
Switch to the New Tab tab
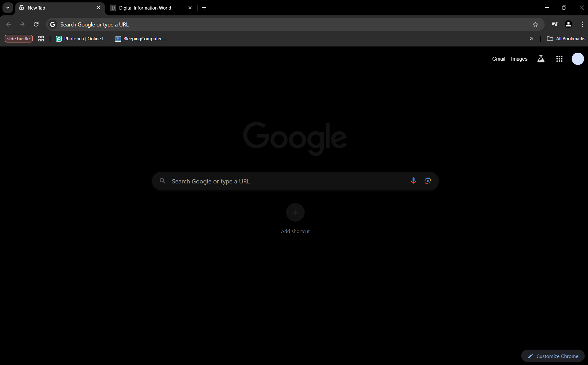60,8
